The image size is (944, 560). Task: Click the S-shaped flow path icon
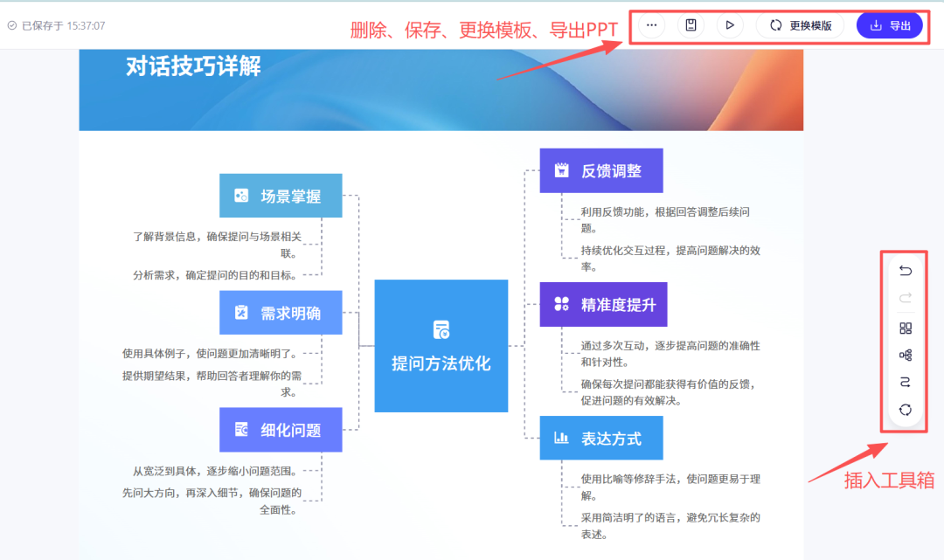906,382
